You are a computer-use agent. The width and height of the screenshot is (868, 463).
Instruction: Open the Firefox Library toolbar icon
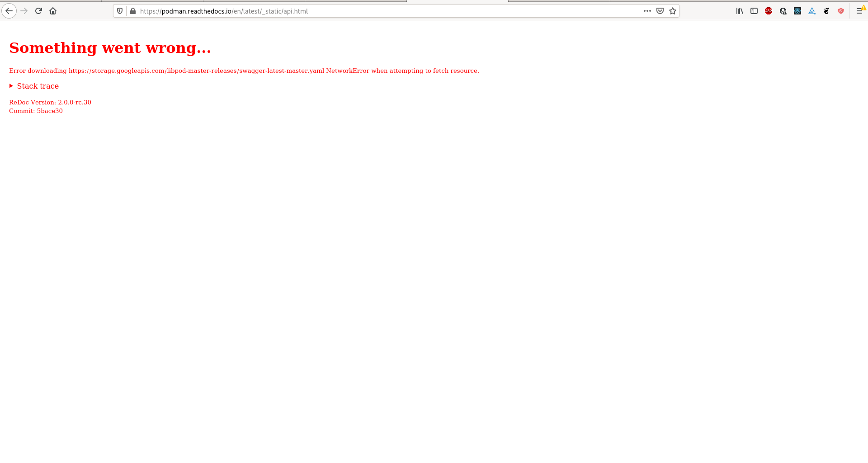coord(740,11)
